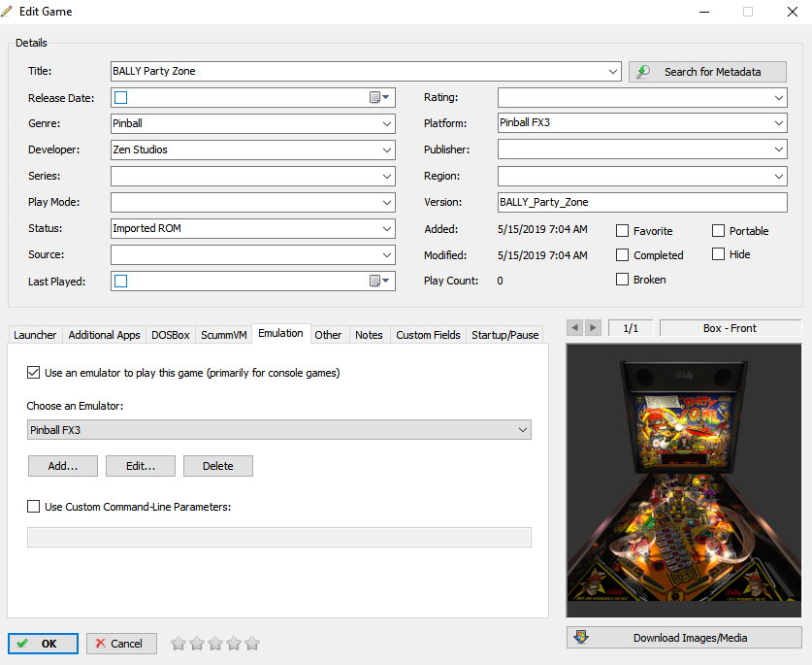Viewport: 812px width, 665px height.
Task: Go to previous image with left arrow
Action: [x=574, y=328]
